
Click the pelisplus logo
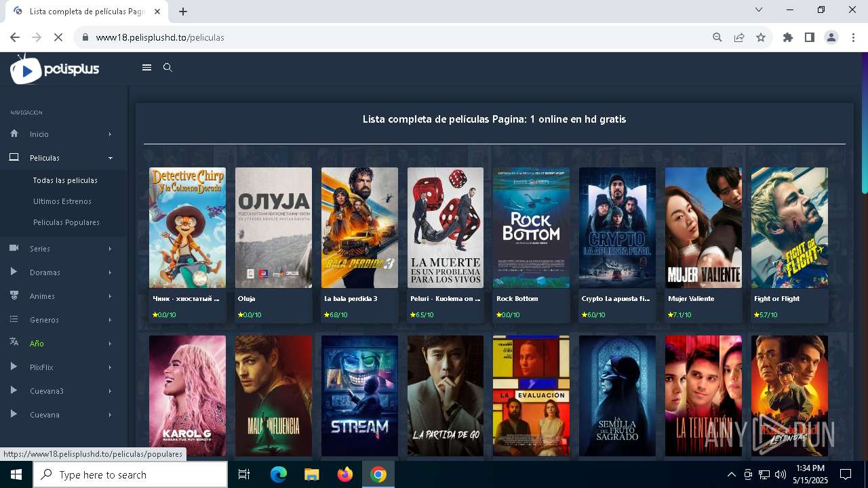tap(55, 69)
